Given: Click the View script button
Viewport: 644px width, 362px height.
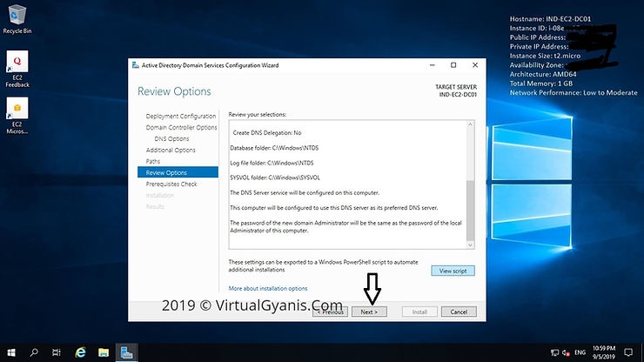Looking at the screenshot, I should pyautogui.click(x=453, y=271).
